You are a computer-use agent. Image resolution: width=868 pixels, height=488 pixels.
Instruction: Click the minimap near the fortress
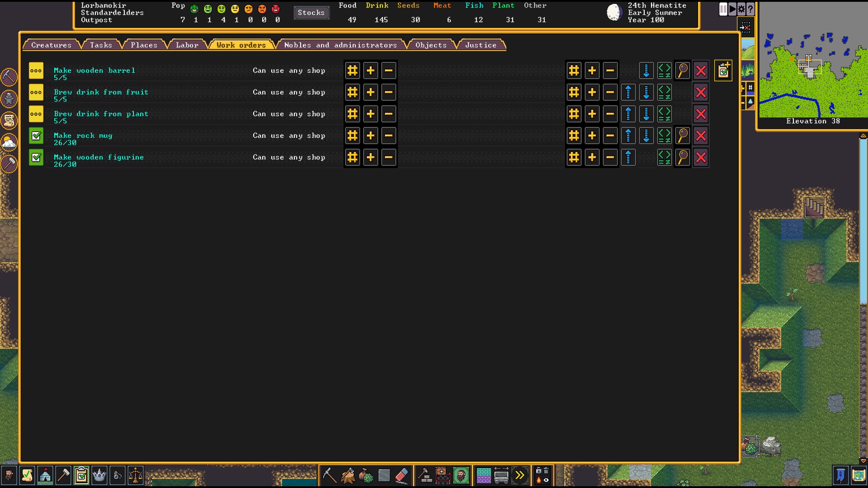(x=809, y=68)
